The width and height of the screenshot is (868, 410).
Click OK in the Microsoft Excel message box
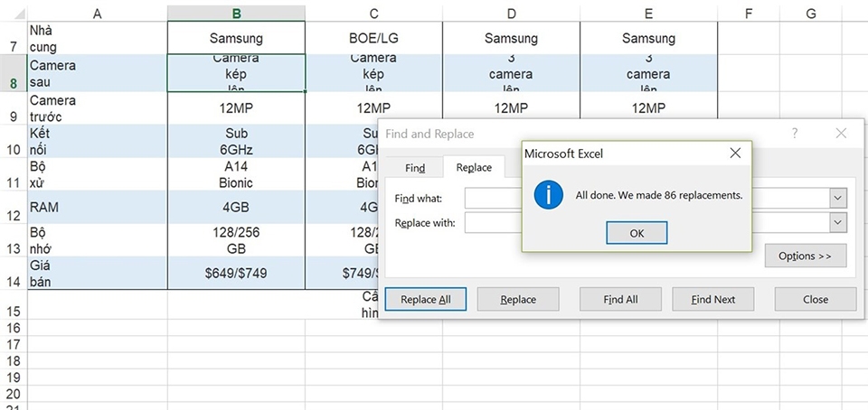point(637,233)
